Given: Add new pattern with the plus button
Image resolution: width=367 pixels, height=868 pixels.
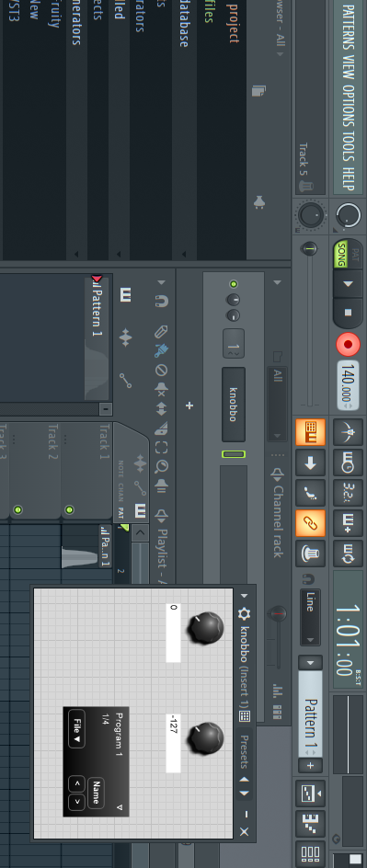Looking at the screenshot, I should 310,766.
